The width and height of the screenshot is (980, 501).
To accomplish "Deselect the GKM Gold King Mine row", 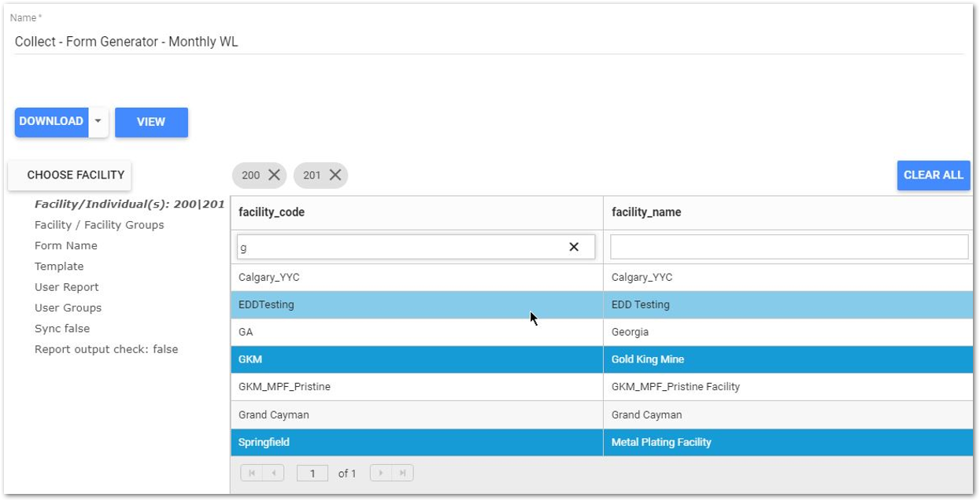I will point(394,359).
